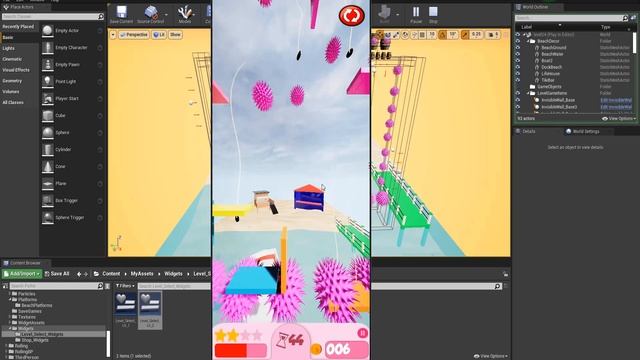Screen dimensions: 640x360
Task: Click Content Browser forward arrow
Action: [x=86, y=274]
